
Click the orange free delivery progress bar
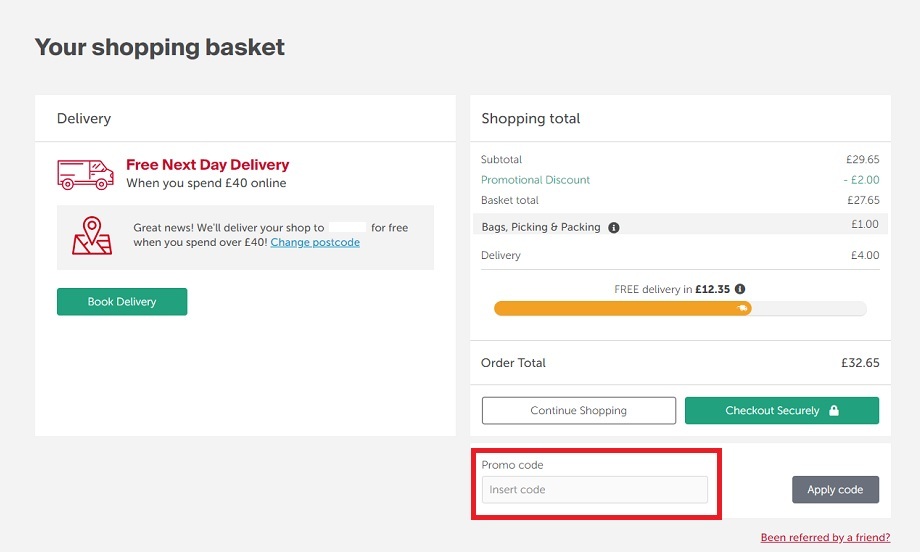pos(623,308)
